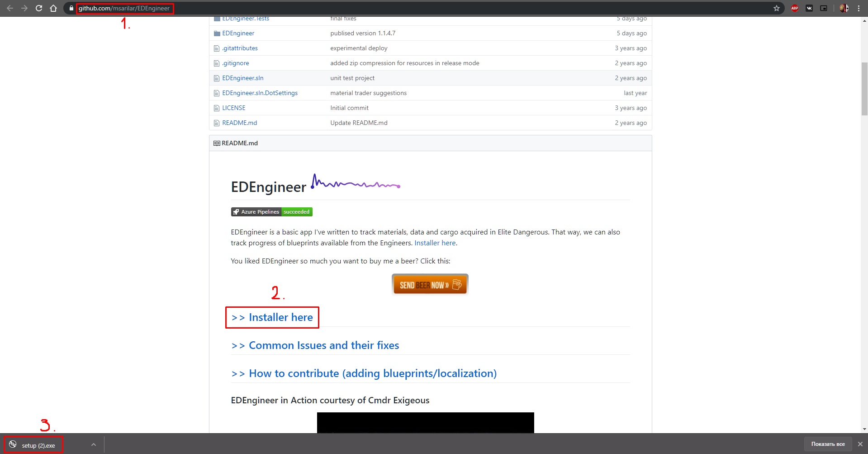The image size is (868, 454).
Task: Click the EDEngineer in Action video thumbnail
Action: point(425,423)
